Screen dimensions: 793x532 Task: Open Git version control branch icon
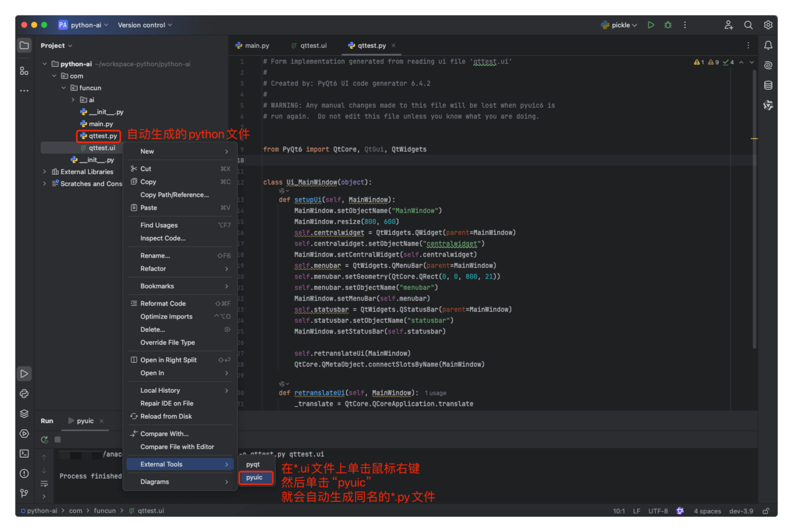24,494
